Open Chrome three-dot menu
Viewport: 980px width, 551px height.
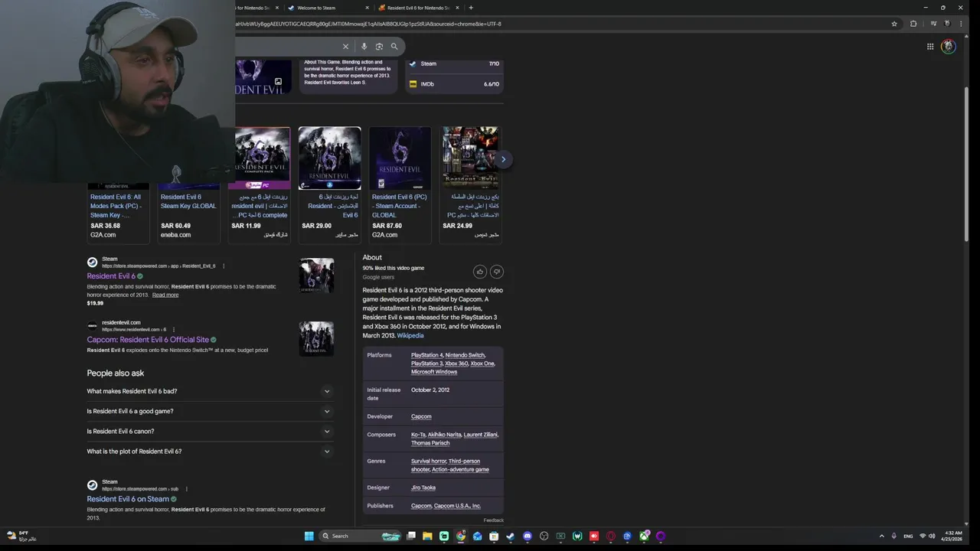pos(960,24)
